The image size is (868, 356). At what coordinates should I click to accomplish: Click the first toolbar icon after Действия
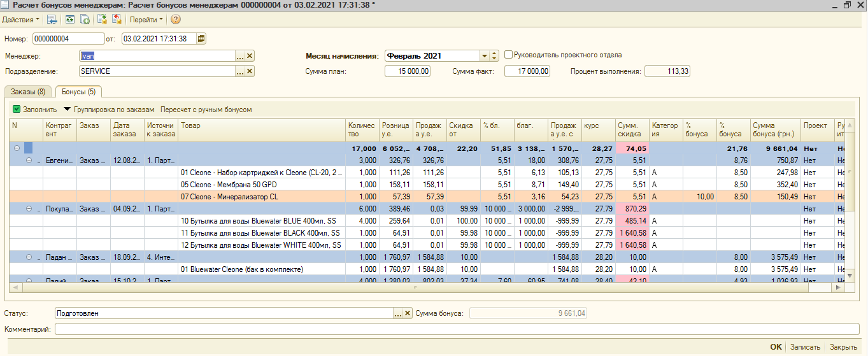[x=52, y=20]
